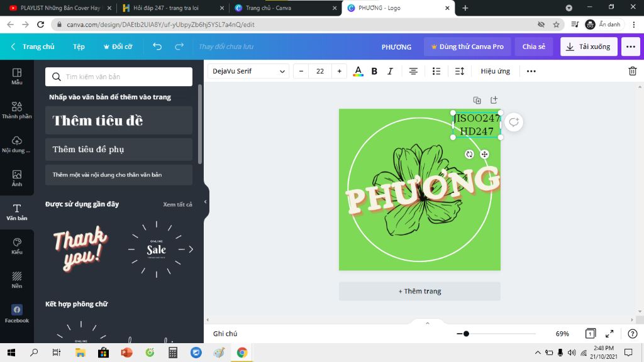Image resolution: width=644 pixels, height=362 pixels.
Task: Open the three-dot more menu in header
Action: click(630, 47)
